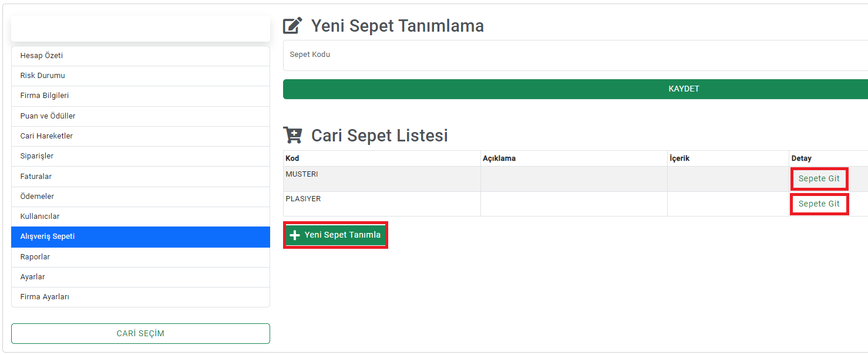Screen dimensions: 868x355
Task: Click the shopping cart icon beside Cari Sepet Listesi
Action: 292,135
